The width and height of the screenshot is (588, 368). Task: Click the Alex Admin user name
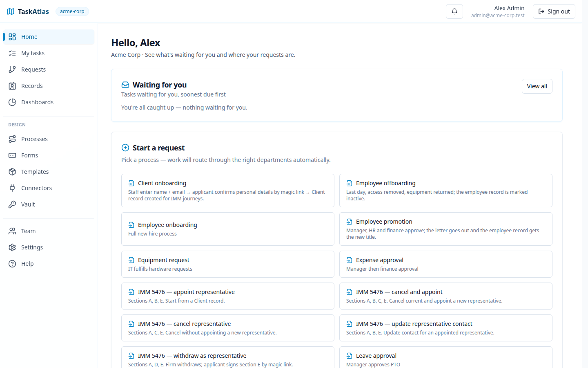pos(509,8)
